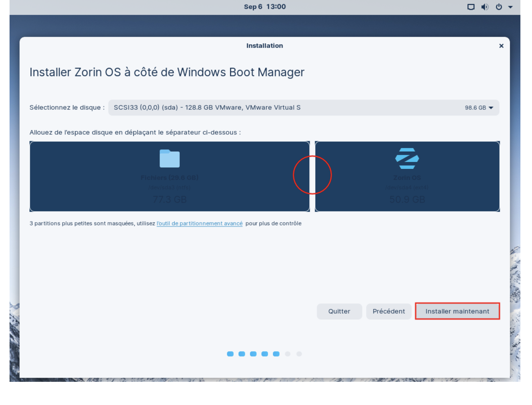Open the advanced partitioning tool link

199,224
